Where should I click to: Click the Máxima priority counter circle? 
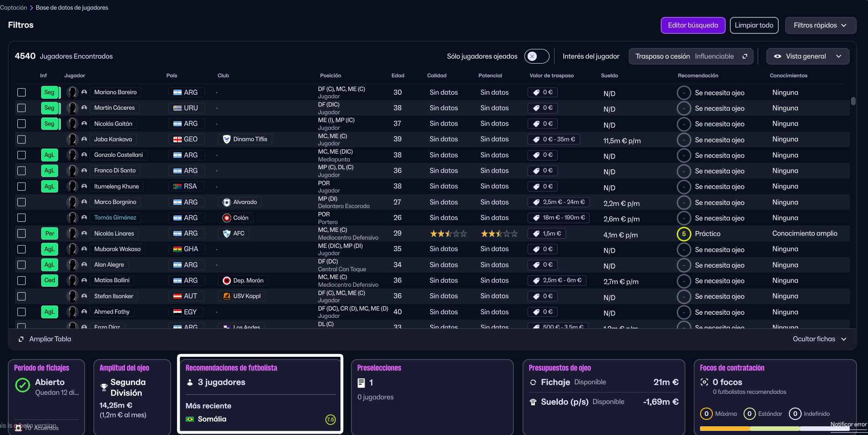[706, 414]
